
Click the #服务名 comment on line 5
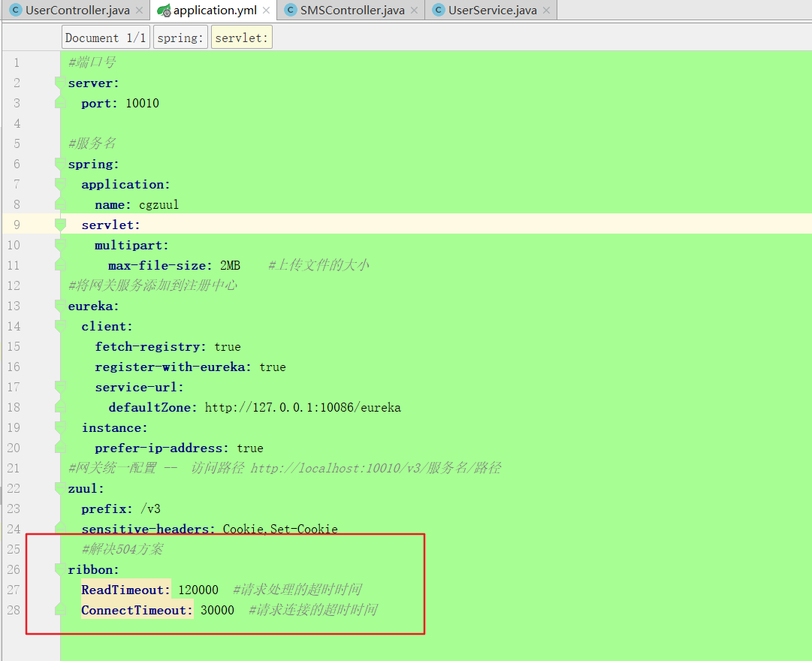pyautogui.click(x=92, y=143)
